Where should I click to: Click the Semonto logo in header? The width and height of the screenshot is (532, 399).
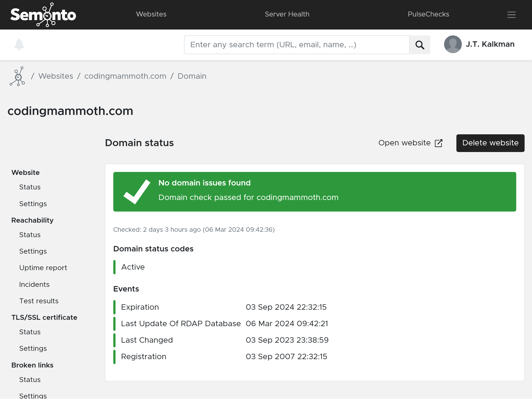tap(43, 15)
